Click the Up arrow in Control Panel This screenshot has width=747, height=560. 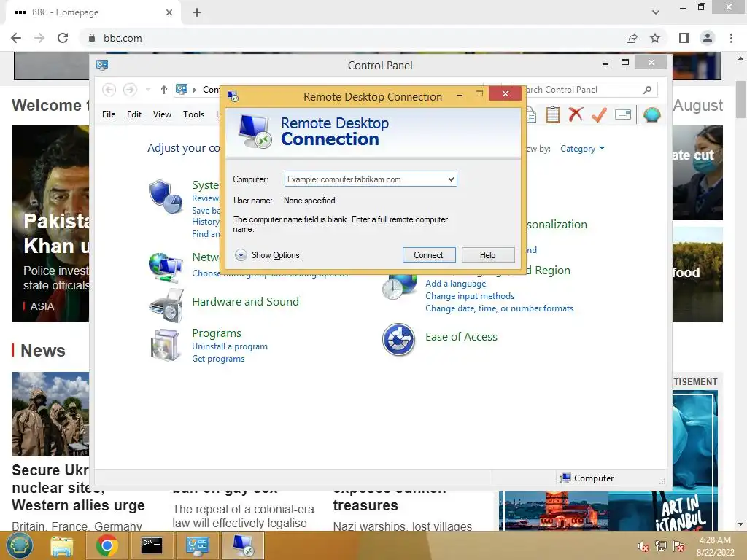[164, 90]
